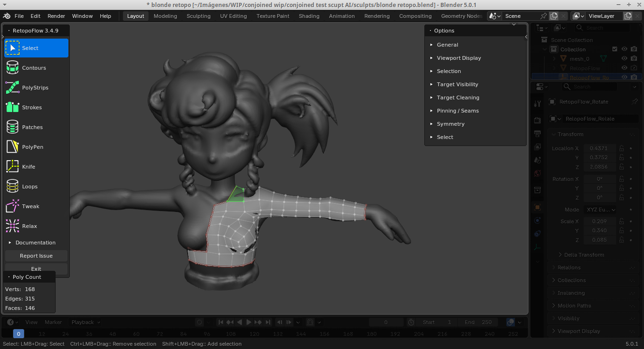644x349 pixels.
Task: Open the File menu
Action: tap(19, 16)
